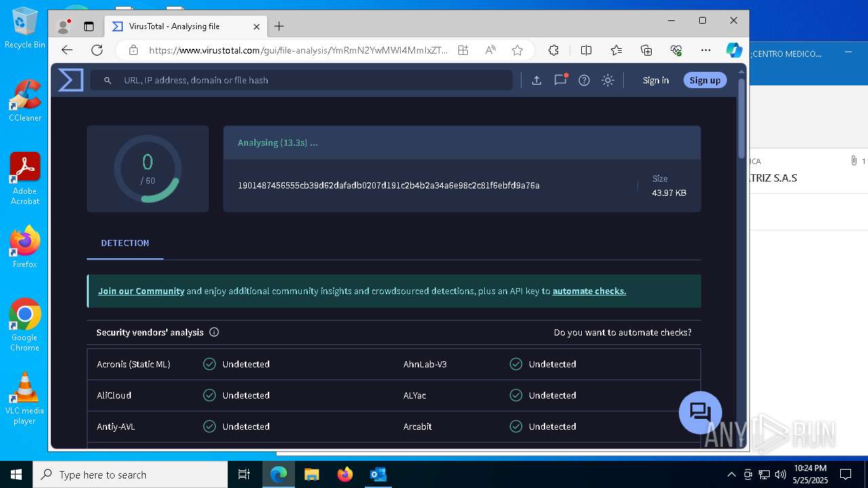
Task: Click the Sign up button
Action: coord(705,80)
